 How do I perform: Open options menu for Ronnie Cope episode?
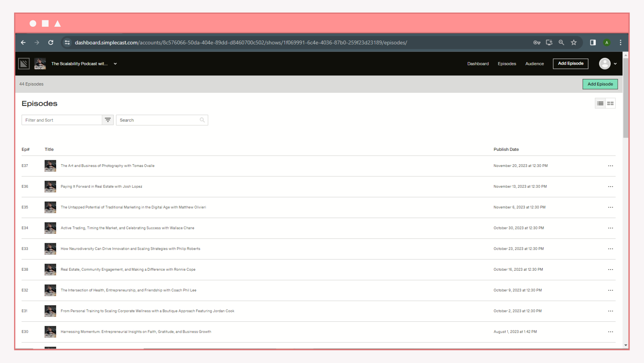tap(611, 269)
